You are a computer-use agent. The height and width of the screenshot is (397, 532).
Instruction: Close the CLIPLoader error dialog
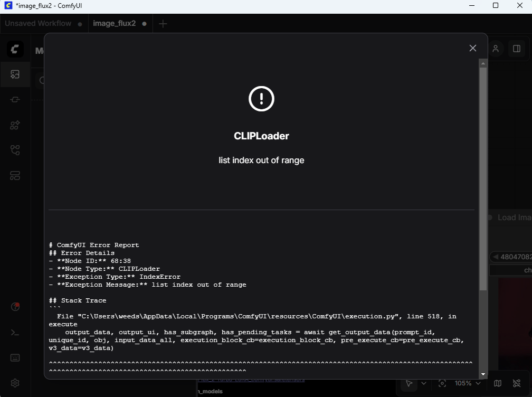(x=473, y=48)
